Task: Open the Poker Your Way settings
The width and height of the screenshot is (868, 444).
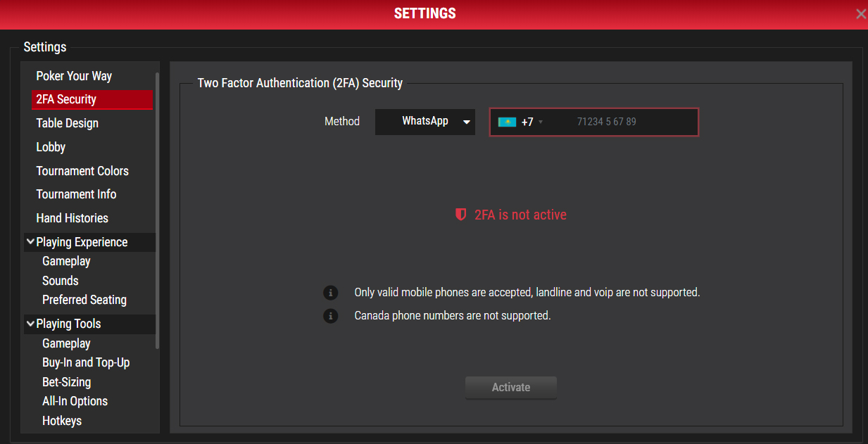Action: click(74, 76)
